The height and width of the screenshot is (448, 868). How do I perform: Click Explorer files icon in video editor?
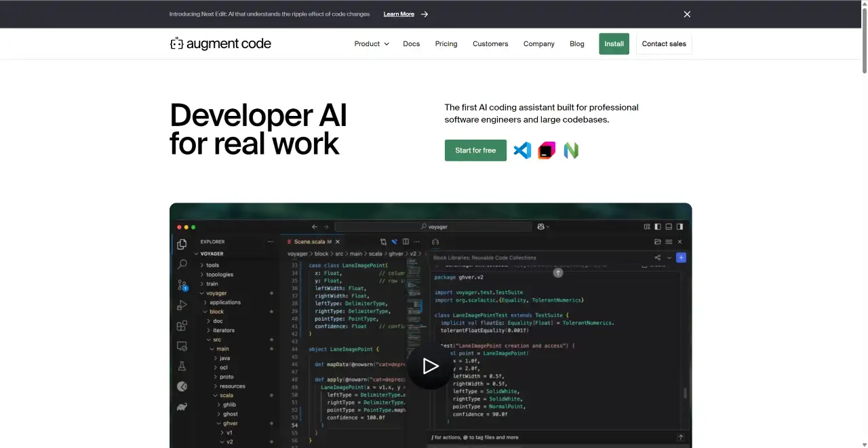(182, 245)
